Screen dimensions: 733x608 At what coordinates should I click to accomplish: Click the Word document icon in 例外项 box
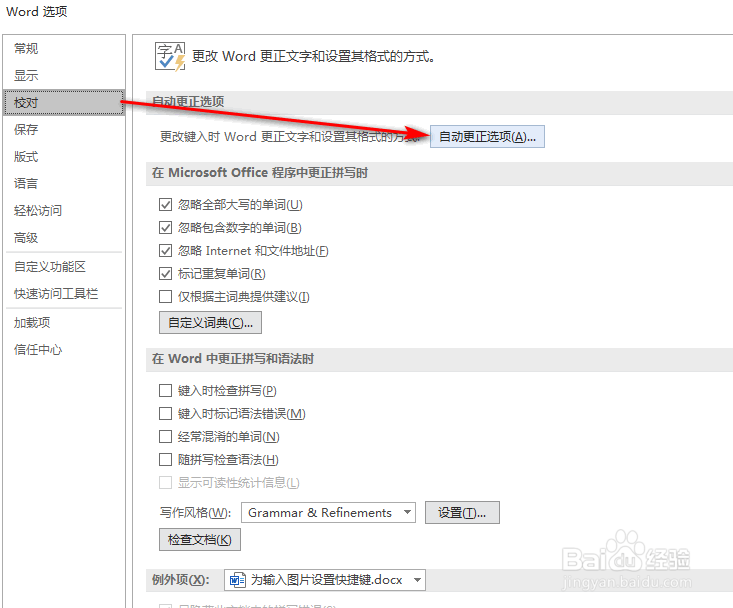click(x=237, y=580)
